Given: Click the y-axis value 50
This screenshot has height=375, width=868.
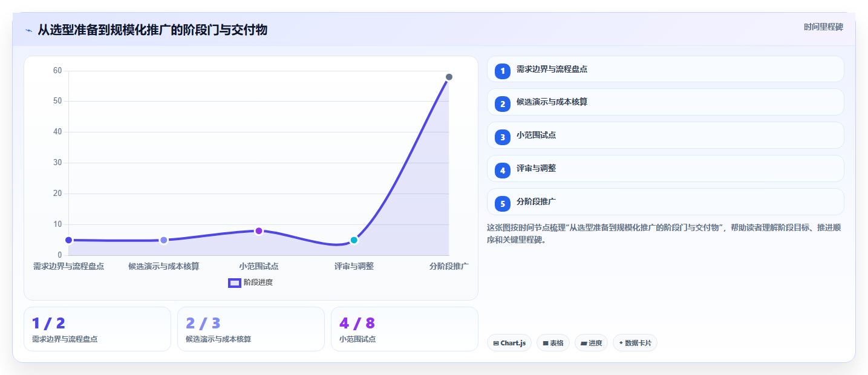Looking at the screenshot, I should click(x=57, y=101).
